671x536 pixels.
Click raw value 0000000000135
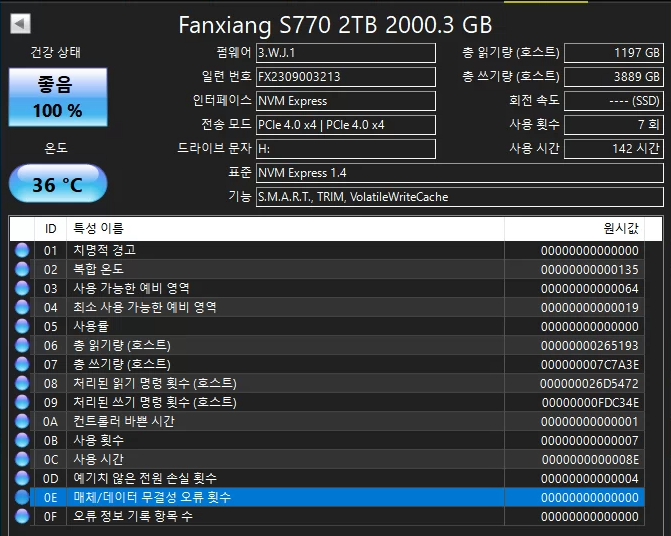(590, 269)
